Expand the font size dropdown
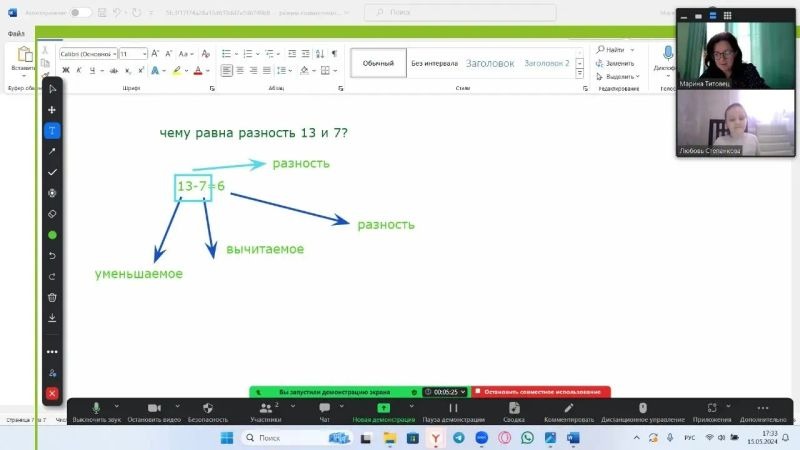This screenshot has height=450, width=800. tap(144, 53)
